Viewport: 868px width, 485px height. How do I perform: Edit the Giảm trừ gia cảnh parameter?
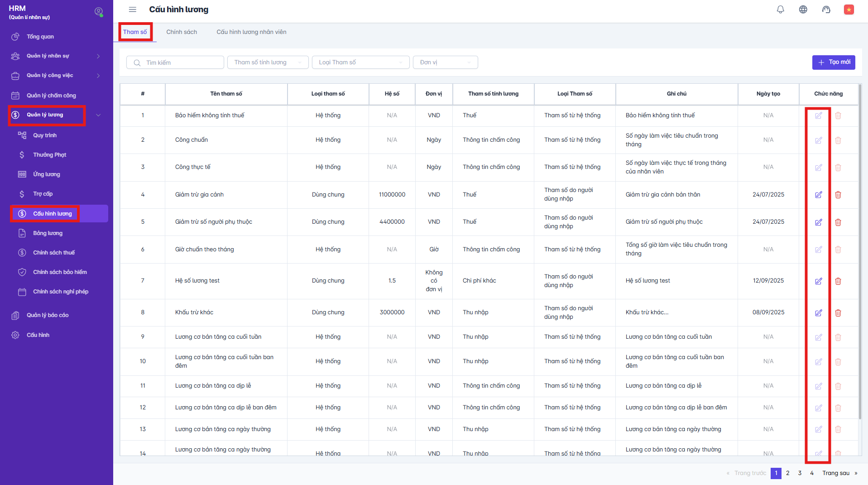pos(818,195)
